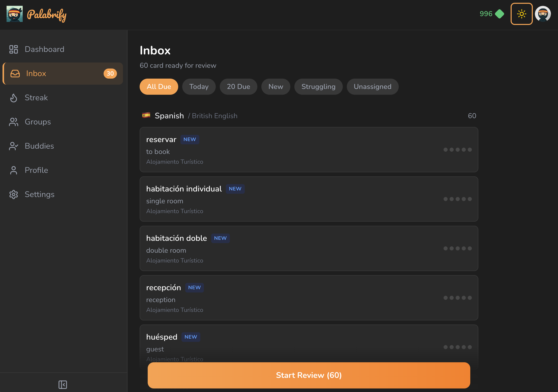This screenshot has width=558, height=392.
Task: Open the user avatar menu
Action: click(543, 14)
